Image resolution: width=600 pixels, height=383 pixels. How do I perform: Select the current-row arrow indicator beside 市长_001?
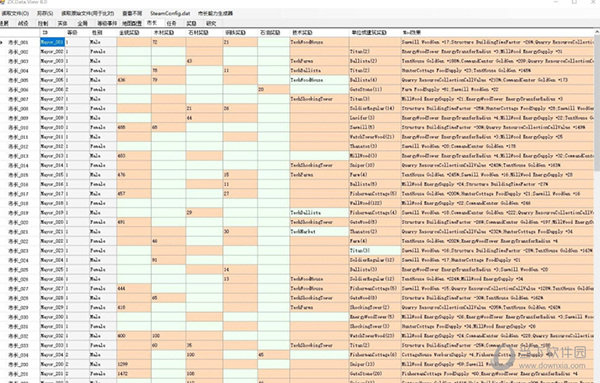point(2,42)
